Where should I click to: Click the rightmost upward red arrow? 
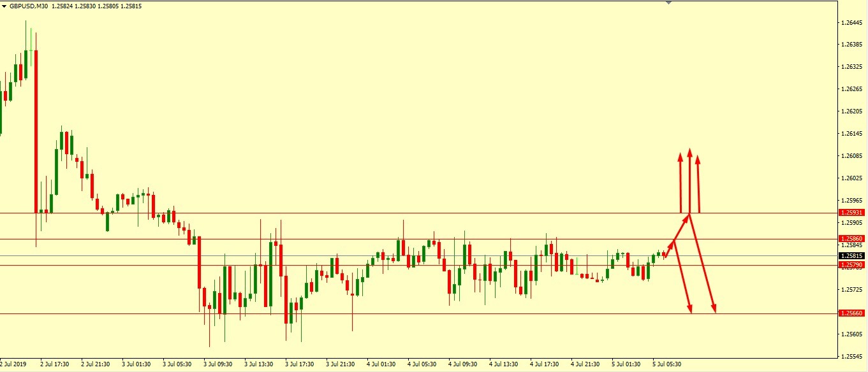[x=698, y=183]
